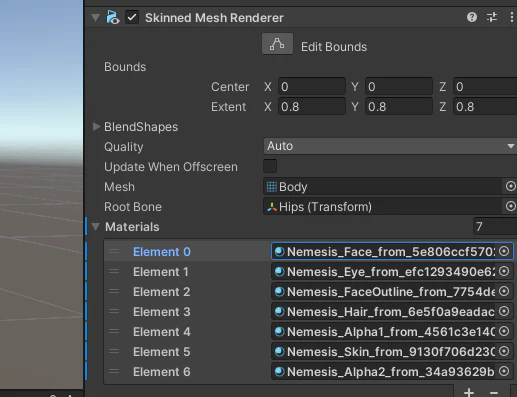Open object picker for Element 6 Alpha2 material
This screenshot has height=397, width=517.
pos(504,371)
